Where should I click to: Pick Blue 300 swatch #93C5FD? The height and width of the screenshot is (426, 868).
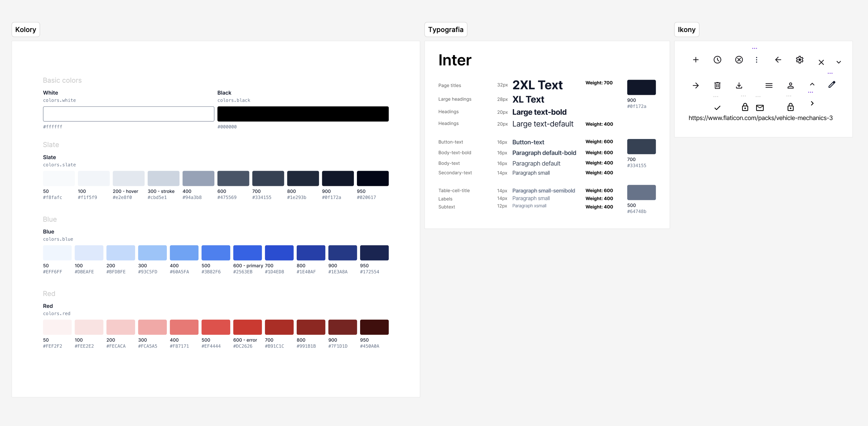152,253
